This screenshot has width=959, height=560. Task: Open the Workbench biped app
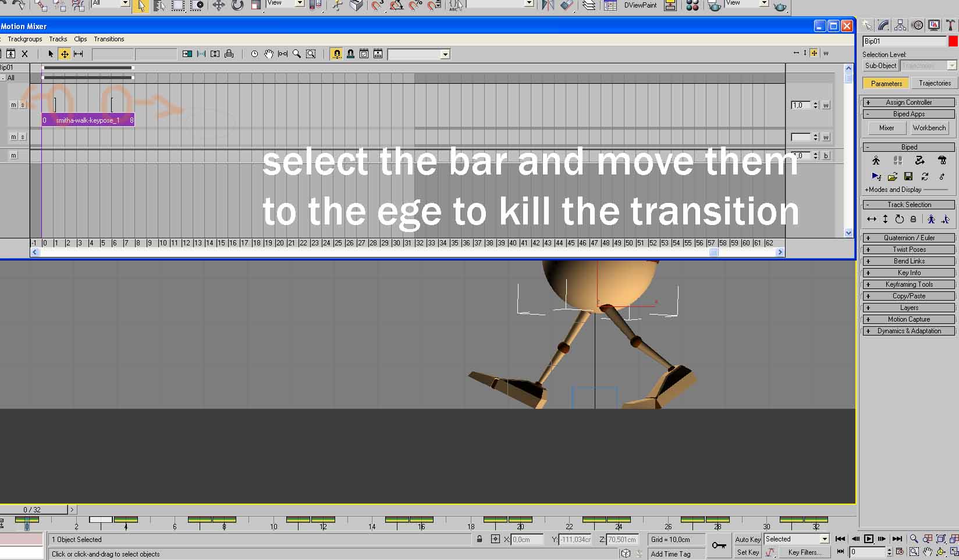pos(929,128)
